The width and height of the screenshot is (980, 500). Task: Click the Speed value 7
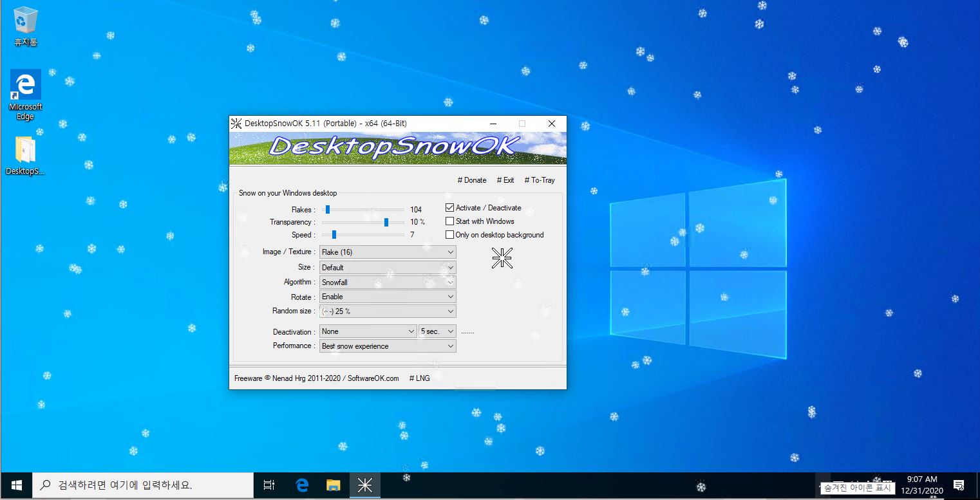click(x=412, y=235)
